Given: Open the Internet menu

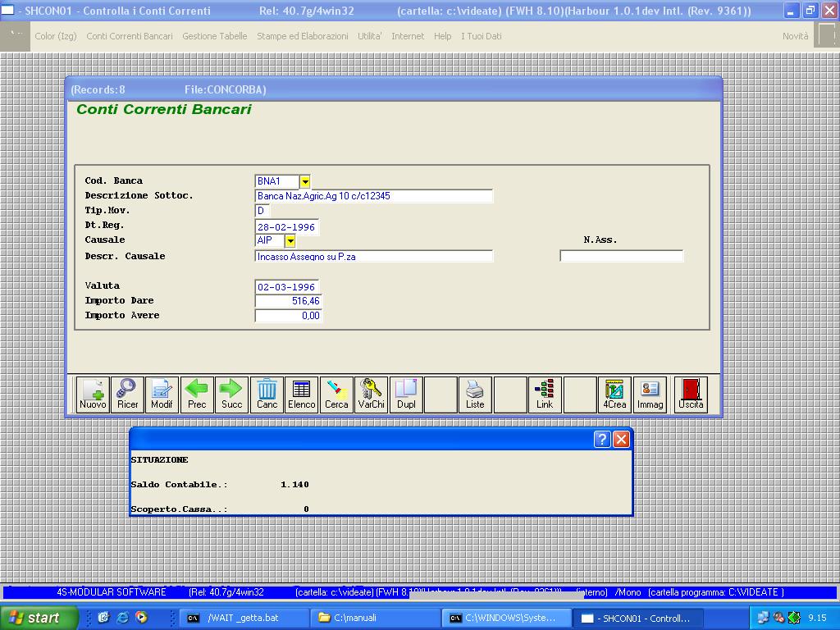Looking at the screenshot, I should tap(408, 36).
